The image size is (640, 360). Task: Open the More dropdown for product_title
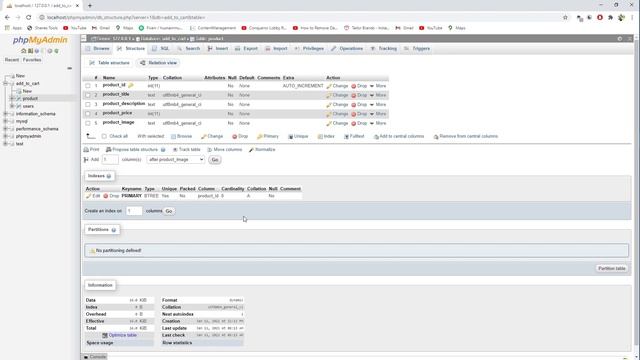pyautogui.click(x=378, y=95)
